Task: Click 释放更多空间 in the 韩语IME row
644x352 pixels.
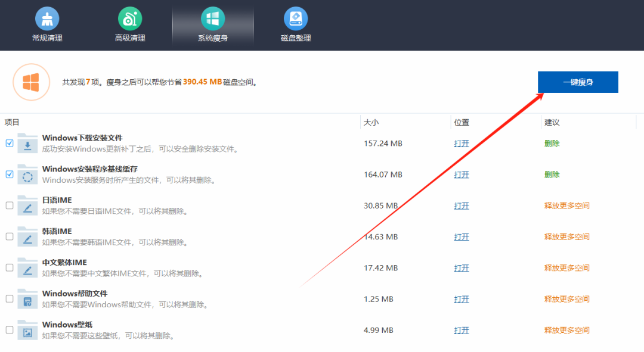Action: pos(567,237)
